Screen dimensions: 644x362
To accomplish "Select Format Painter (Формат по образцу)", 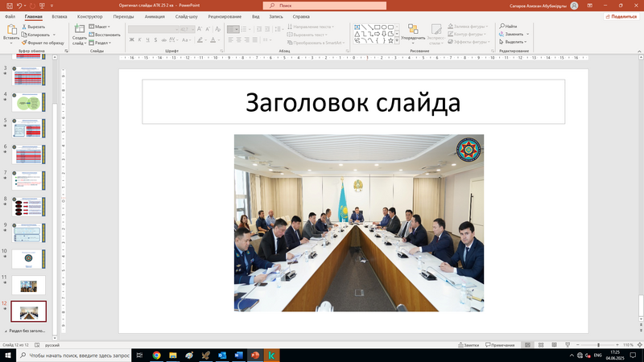I will [x=24, y=43].
